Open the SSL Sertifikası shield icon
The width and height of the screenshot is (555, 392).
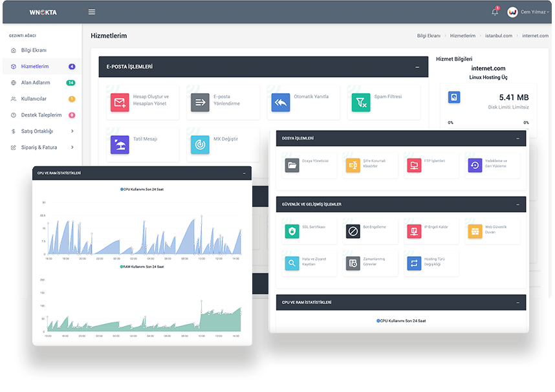coord(292,231)
